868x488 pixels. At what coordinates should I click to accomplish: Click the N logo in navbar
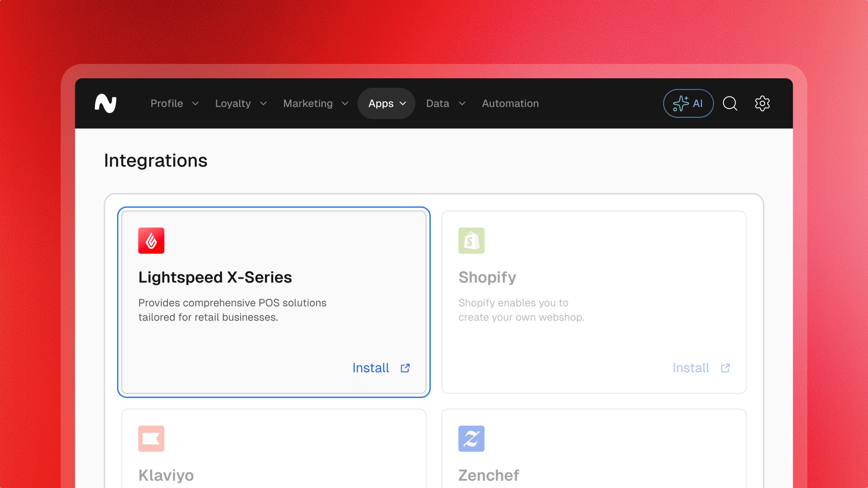[x=106, y=104]
